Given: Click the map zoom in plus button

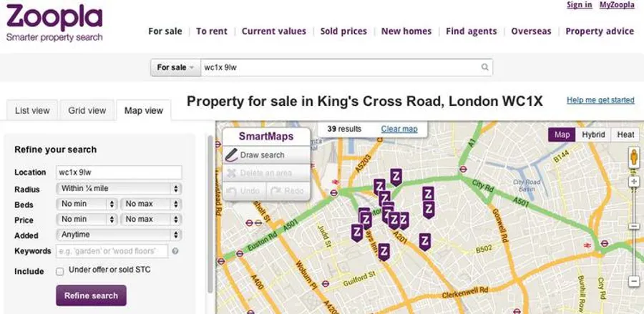Looking at the screenshot, I should click(x=633, y=182).
